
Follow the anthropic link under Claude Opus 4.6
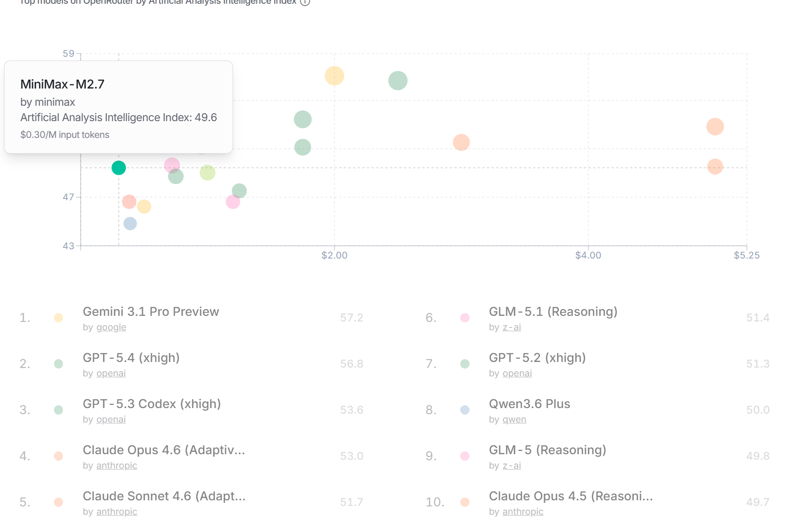point(117,466)
